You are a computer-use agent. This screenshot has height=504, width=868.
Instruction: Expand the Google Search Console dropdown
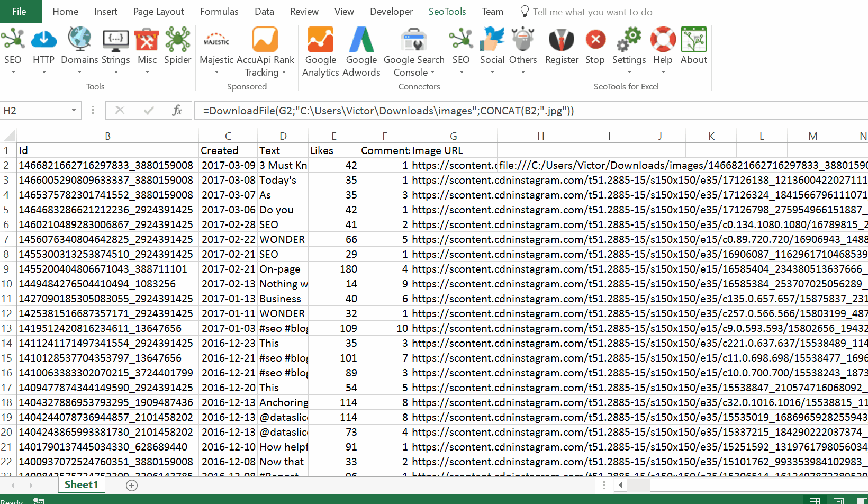[432, 73]
